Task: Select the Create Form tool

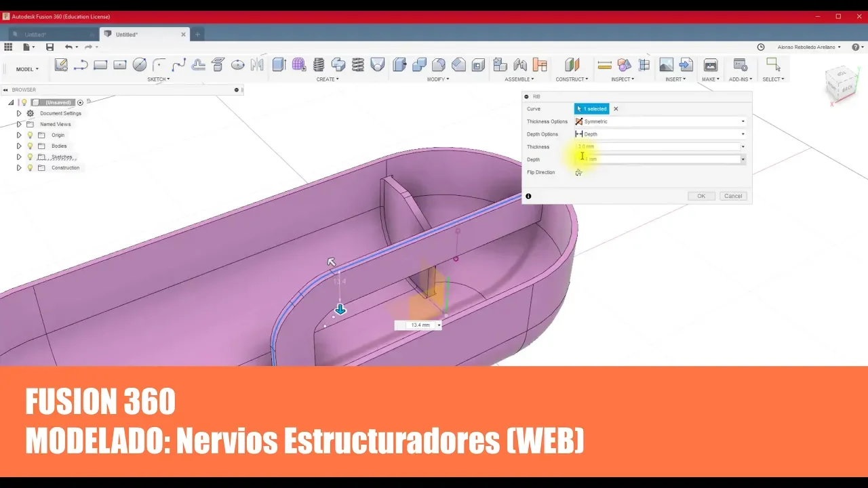Action: (299, 65)
